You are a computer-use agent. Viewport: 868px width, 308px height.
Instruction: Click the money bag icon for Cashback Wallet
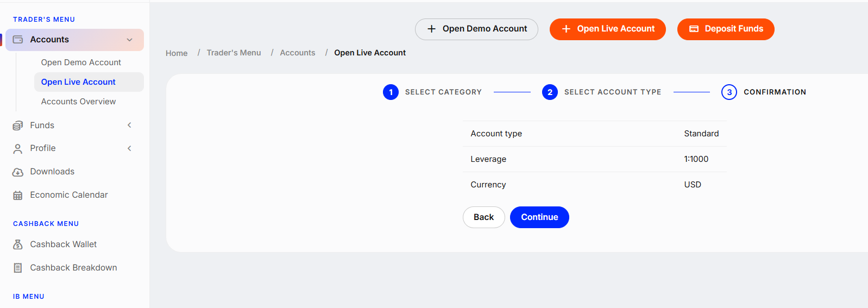[18, 244]
